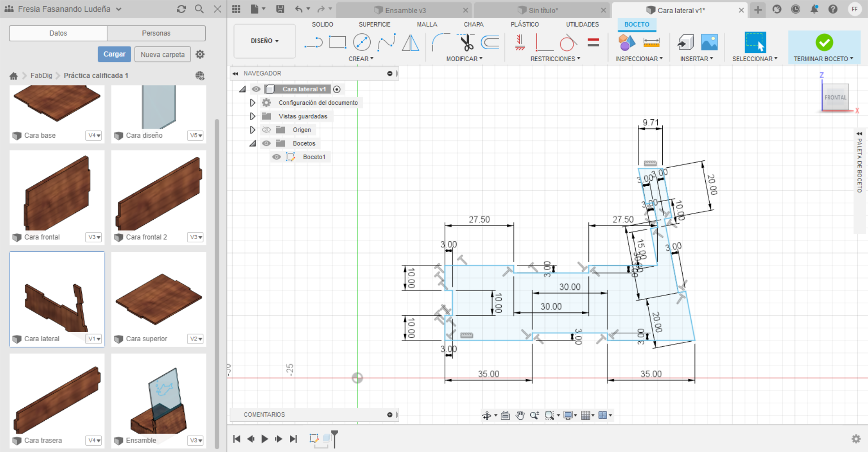The height and width of the screenshot is (452, 868).
Task: Select the Mirror tool icon
Action: pos(410,42)
